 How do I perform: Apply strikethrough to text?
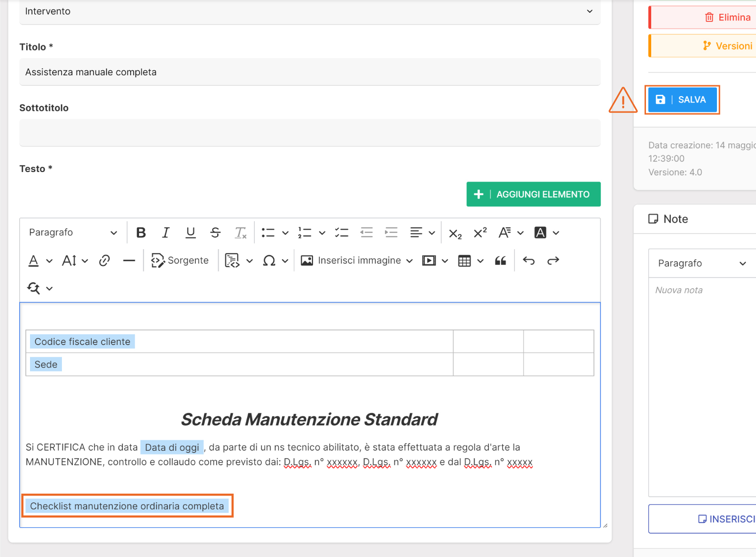[x=215, y=233]
